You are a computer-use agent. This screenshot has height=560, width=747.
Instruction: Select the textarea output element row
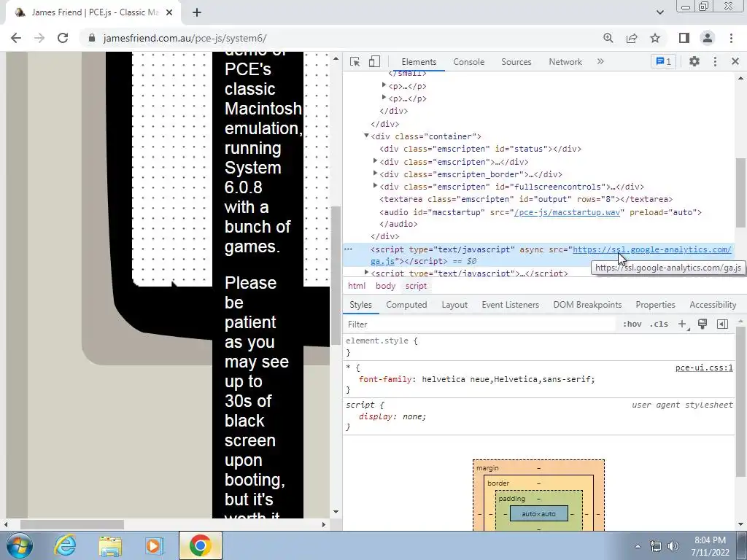pos(526,200)
